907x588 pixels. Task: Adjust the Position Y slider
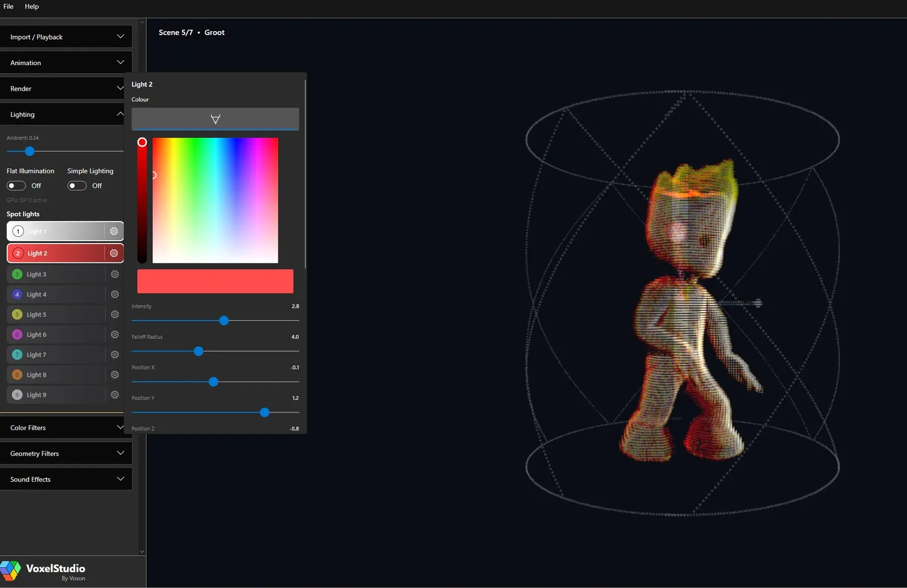[264, 412]
